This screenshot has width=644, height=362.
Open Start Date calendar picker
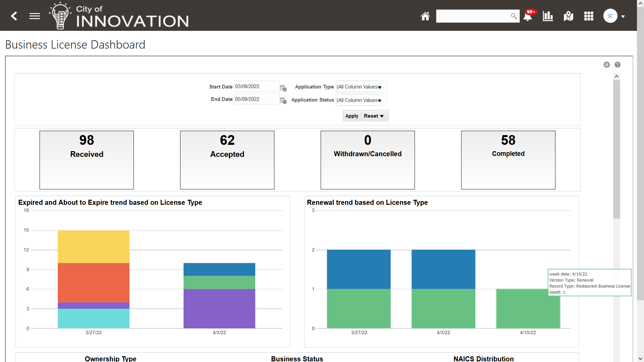[x=283, y=88]
